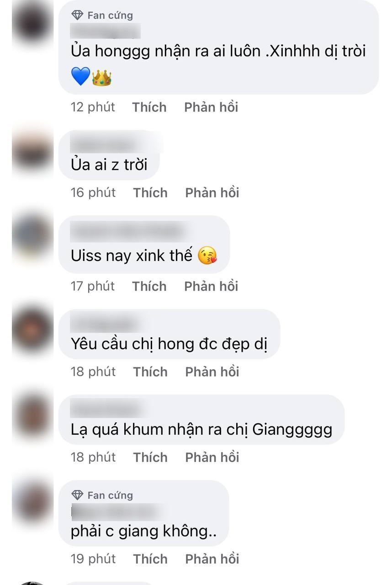Like the comment 'Yêu cầu chị hong đc đẹp dị'
The height and width of the screenshot is (585, 392).
(150, 372)
